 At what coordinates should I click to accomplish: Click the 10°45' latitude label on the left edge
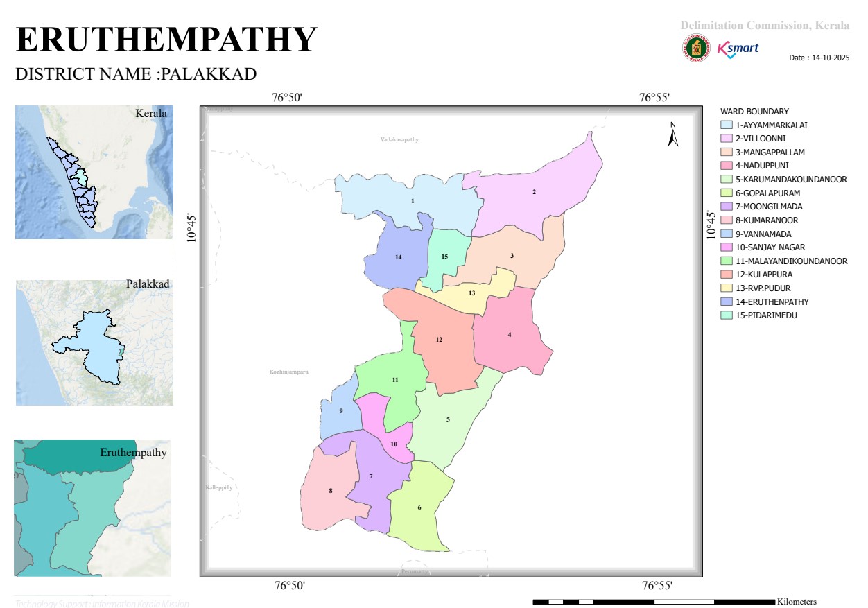pos(191,228)
